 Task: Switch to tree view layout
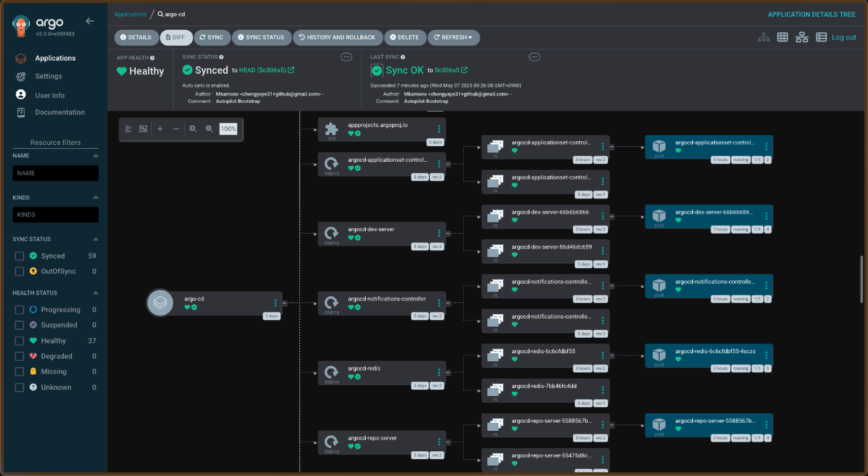point(764,37)
